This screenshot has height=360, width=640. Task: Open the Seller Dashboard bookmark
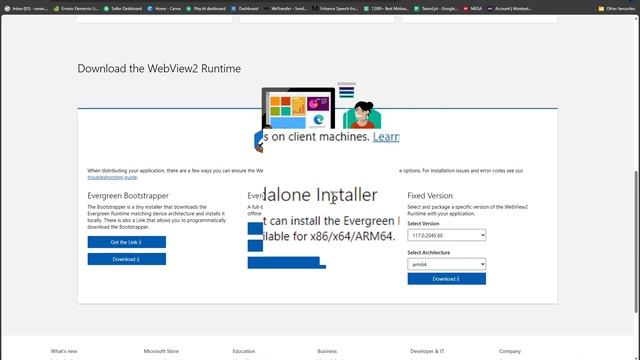pos(123,8)
